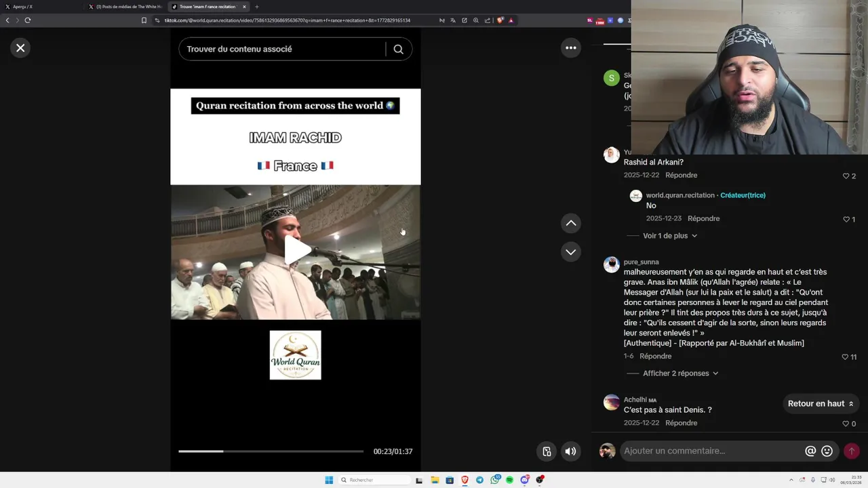868x488 pixels.
Task: Click pure_sunna's avatar picture
Action: tap(612, 264)
